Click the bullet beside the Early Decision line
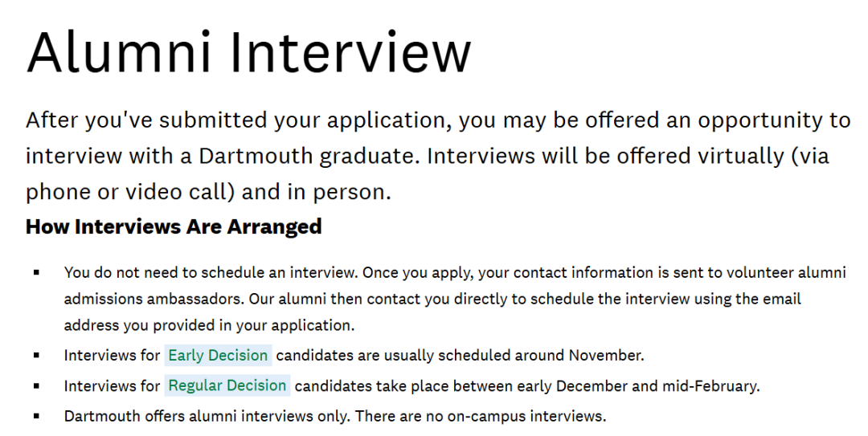The height and width of the screenshot is (436, 868). pyautogui.click(x=37, y=355)
